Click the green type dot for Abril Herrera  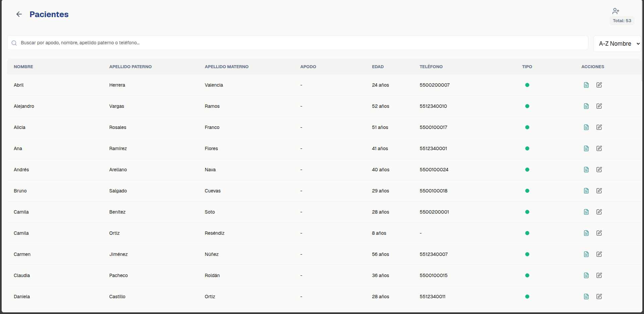(x=527, y=85)
